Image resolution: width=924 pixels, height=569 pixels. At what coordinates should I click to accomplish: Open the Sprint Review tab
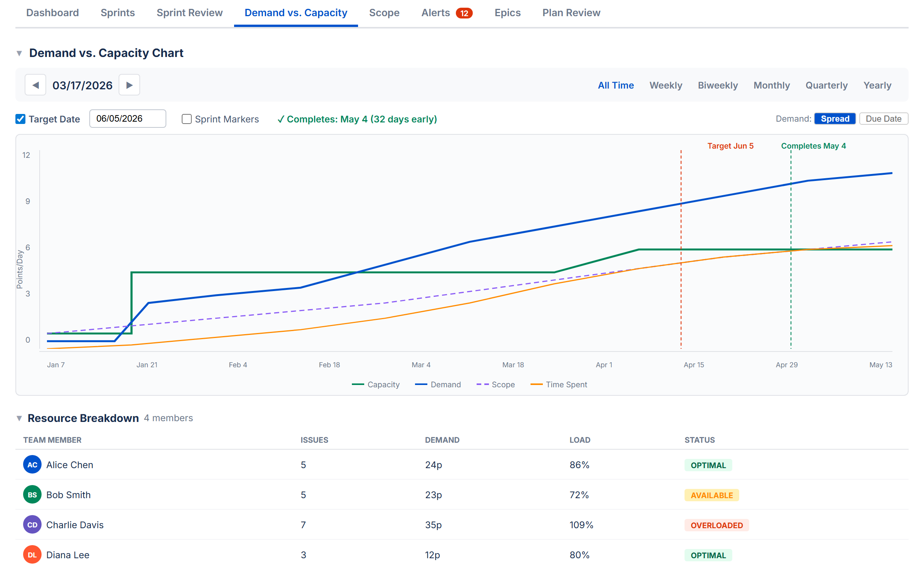pyautogui.click(x=189, y=13)
